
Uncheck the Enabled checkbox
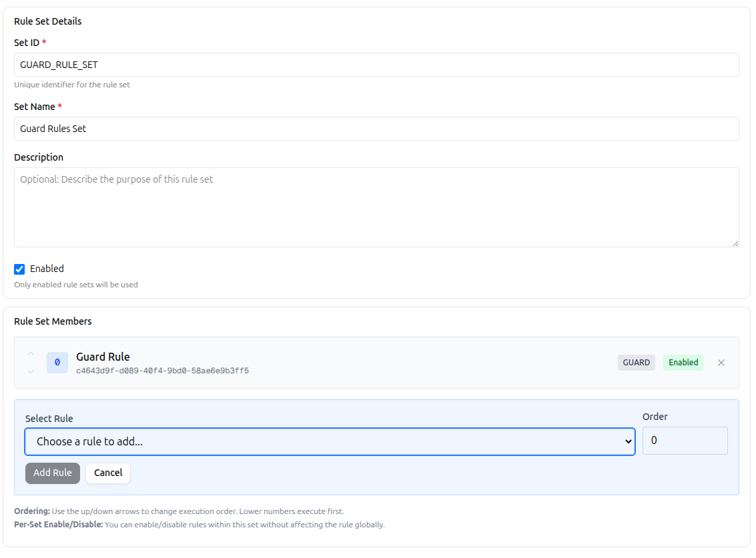(19, 269)
